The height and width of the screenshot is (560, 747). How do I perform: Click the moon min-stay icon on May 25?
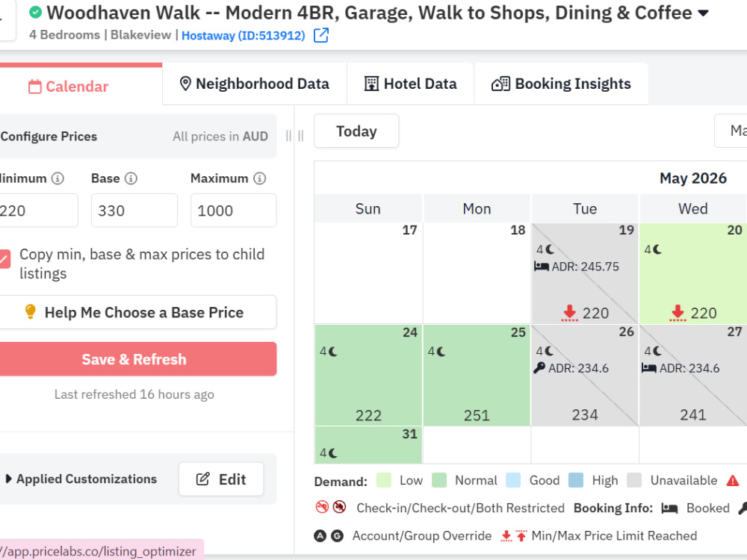click(441, 352)
